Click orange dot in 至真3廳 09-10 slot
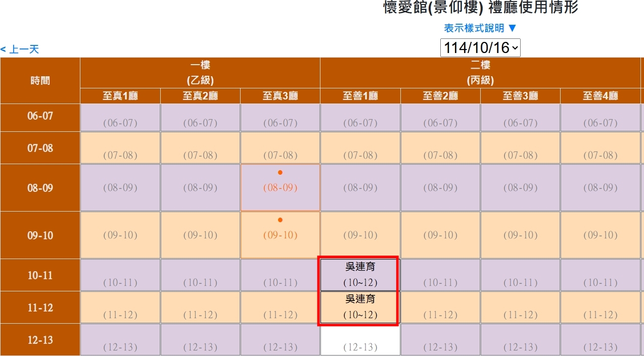This screenshot has width=644, height=356. [280, 220]
